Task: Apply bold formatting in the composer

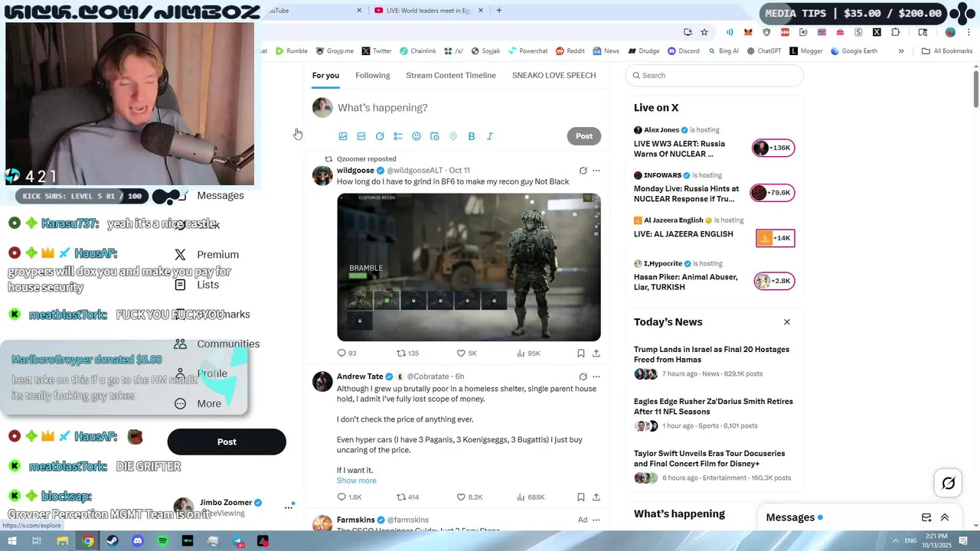Action: tap(472, 136)
